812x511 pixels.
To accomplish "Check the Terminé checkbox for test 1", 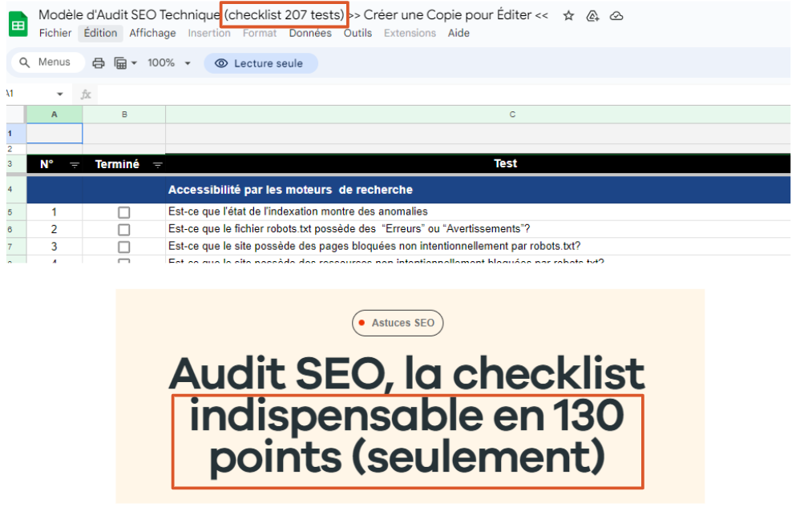I will click(124, 212).
